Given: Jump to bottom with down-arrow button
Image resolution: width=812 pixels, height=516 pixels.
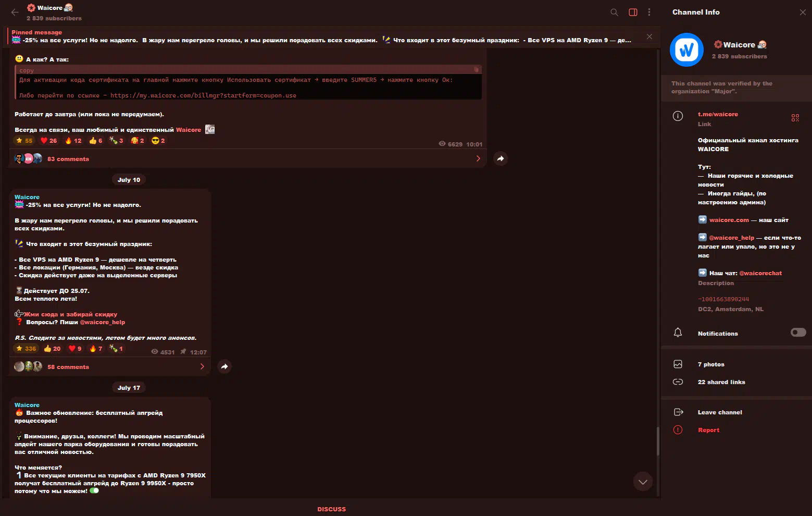Looking at the screenshot, I should [643, 482].
